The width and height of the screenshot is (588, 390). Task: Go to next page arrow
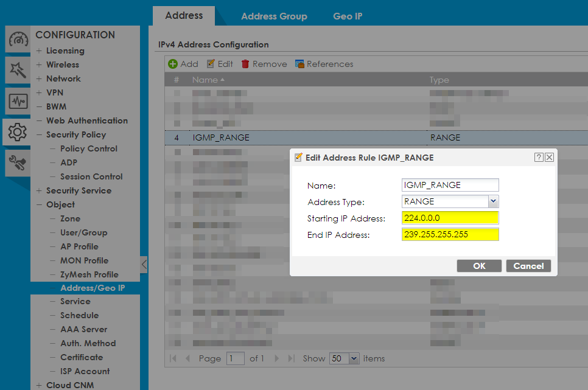click(277, 358)
